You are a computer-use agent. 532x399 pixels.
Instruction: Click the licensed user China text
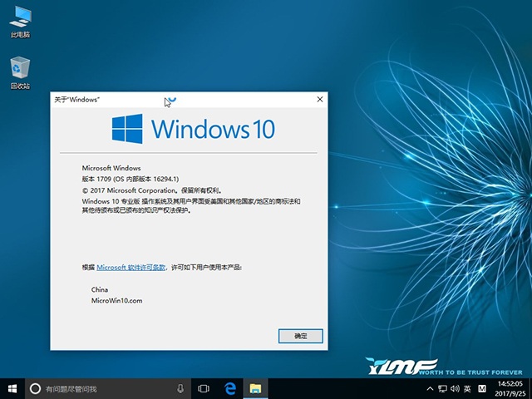pyautogui.click(x=100, y=289)
